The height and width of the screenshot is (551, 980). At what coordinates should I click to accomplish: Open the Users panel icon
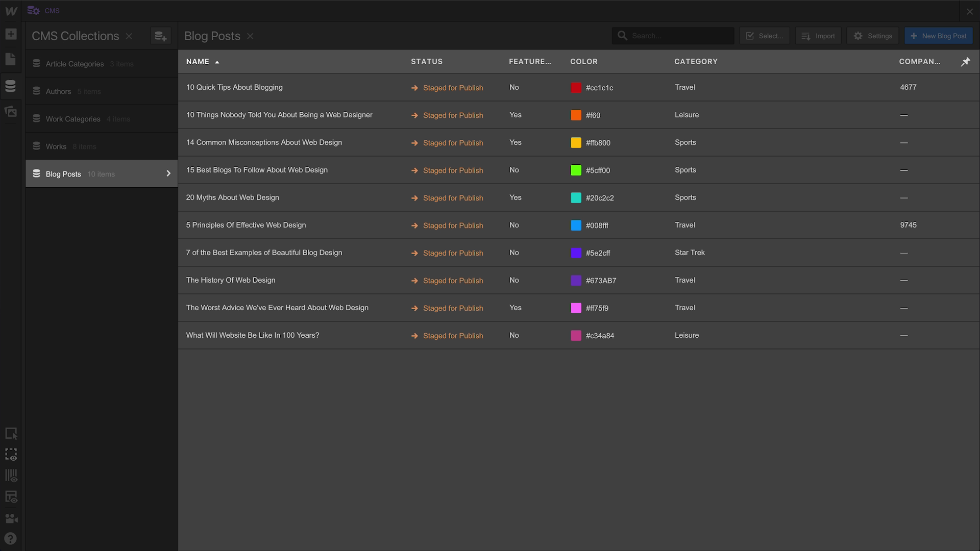11,518
